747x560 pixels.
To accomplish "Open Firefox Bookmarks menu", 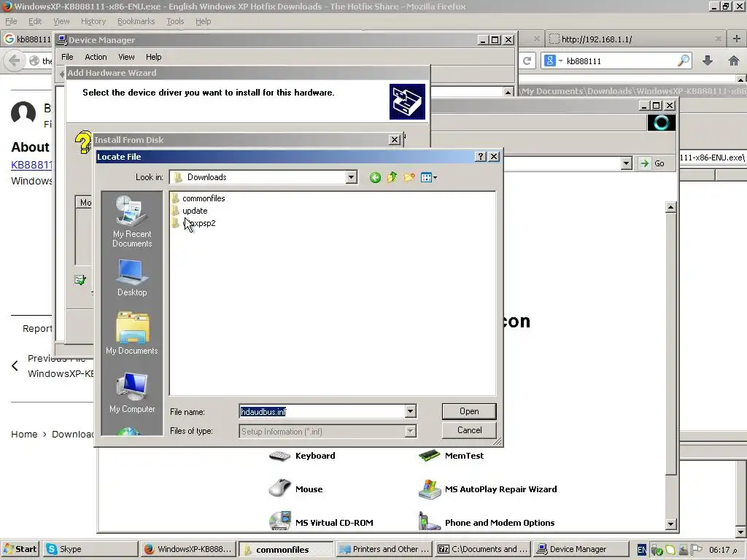I will coord(136,21).
